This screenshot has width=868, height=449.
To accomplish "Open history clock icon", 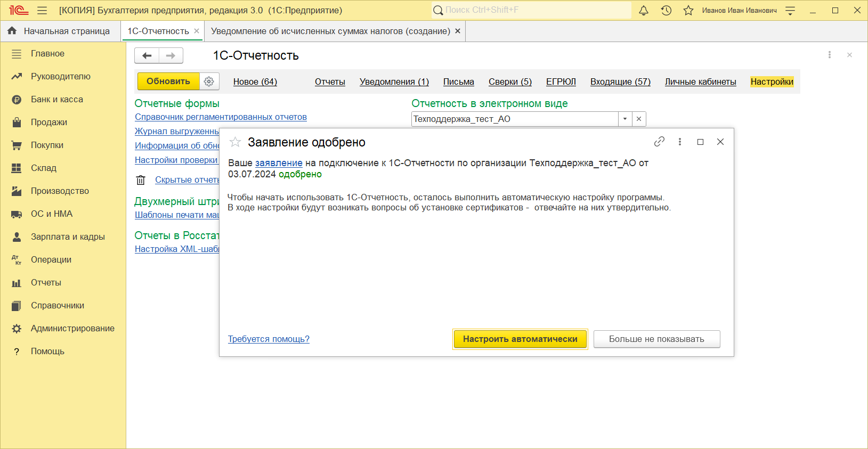I will pos(666,10).
